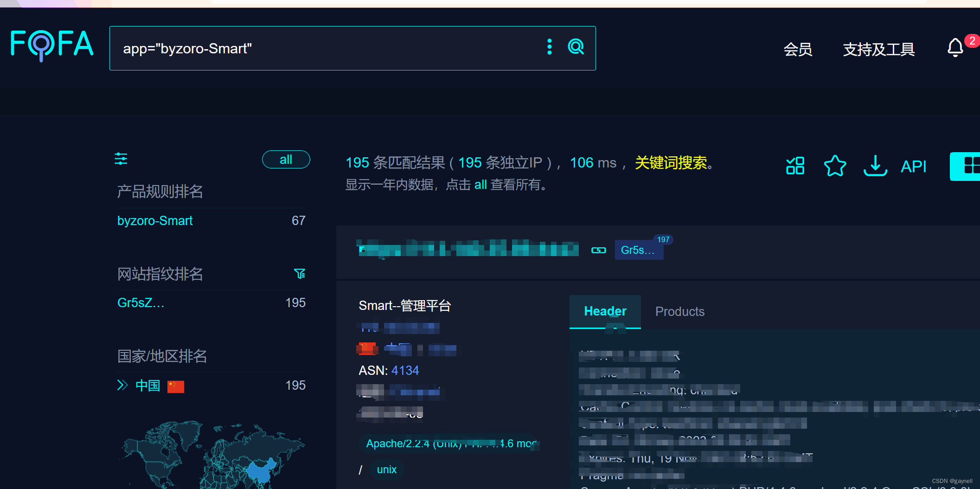Open the notification bell
This screenshot has height=489, width=980.
click(x=955, y=47)
